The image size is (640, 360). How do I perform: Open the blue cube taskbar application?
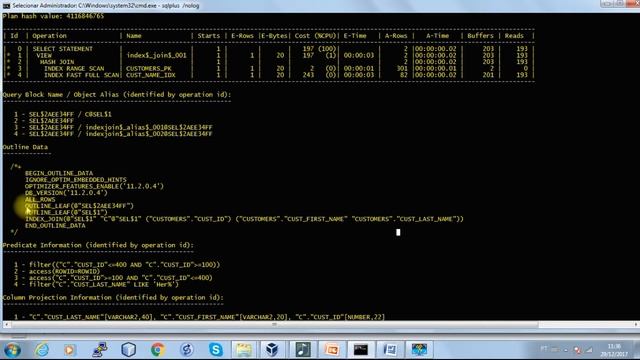click(x=128, y=350)
